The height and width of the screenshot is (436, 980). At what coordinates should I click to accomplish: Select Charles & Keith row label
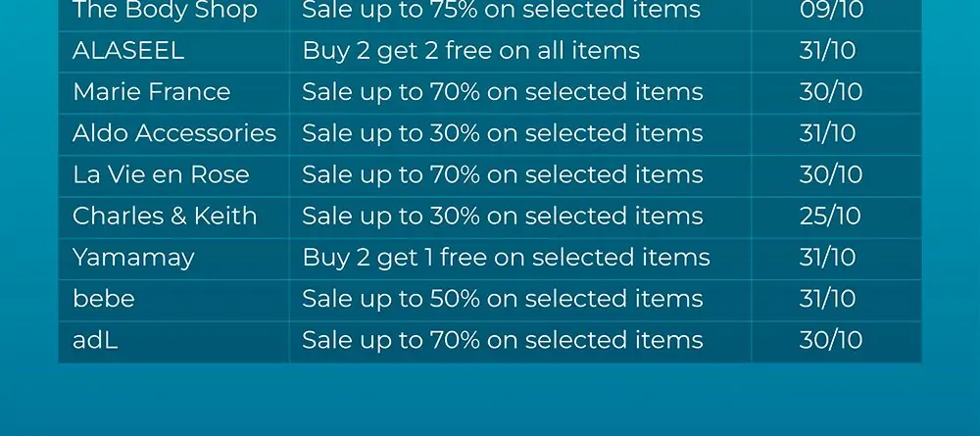[x=165, y=216]
